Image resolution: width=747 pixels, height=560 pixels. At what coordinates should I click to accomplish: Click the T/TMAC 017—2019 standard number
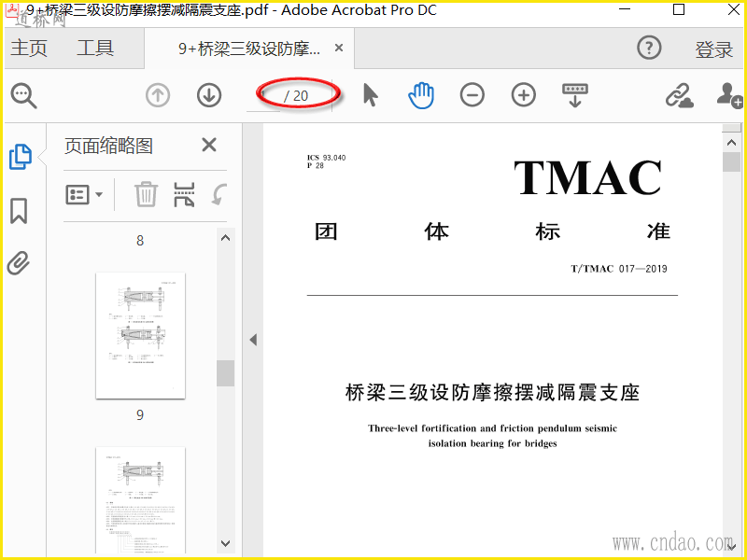pos(618,269)
